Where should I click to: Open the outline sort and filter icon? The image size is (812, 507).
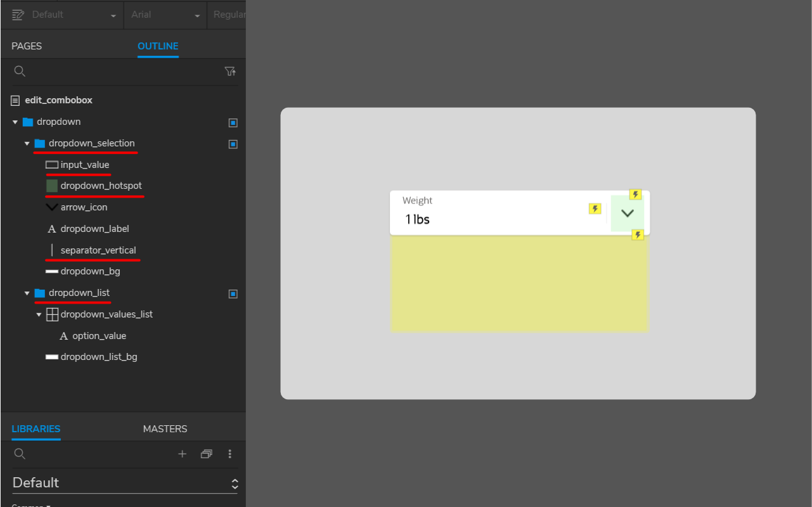coord(231,72)
